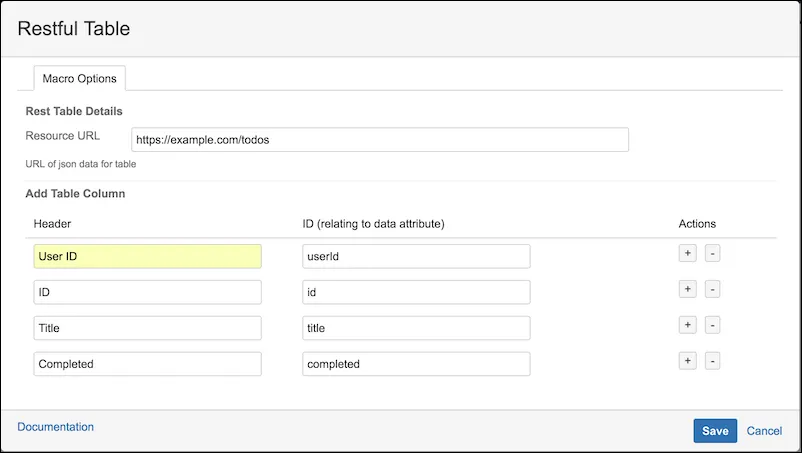
Task: Edit the User ID header field
Action: coord(147,256)
